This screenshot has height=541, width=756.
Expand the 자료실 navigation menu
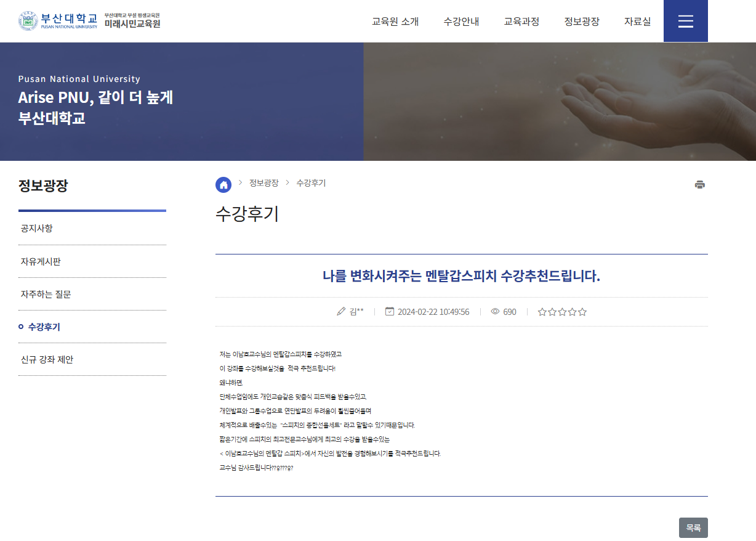[637, 22]
